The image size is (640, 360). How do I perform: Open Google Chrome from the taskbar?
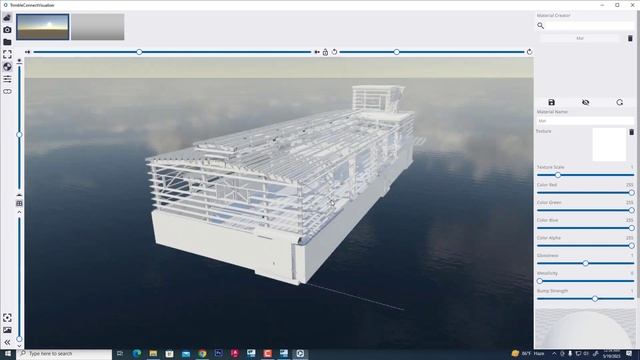click(202, 353)
